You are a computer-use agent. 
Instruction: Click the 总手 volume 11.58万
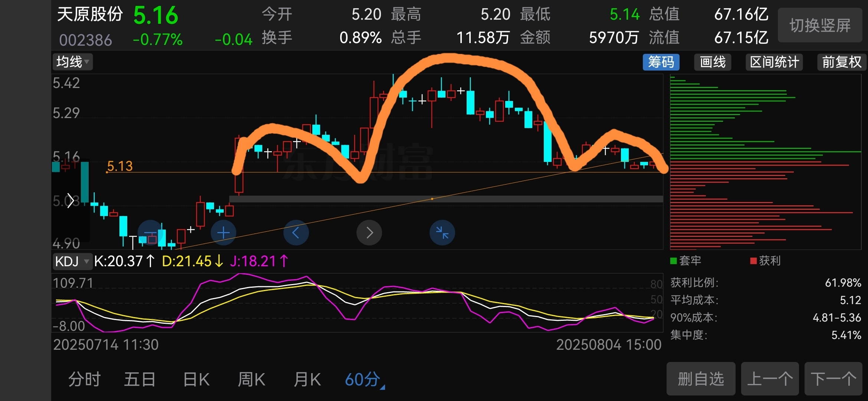tap(483, 38)
